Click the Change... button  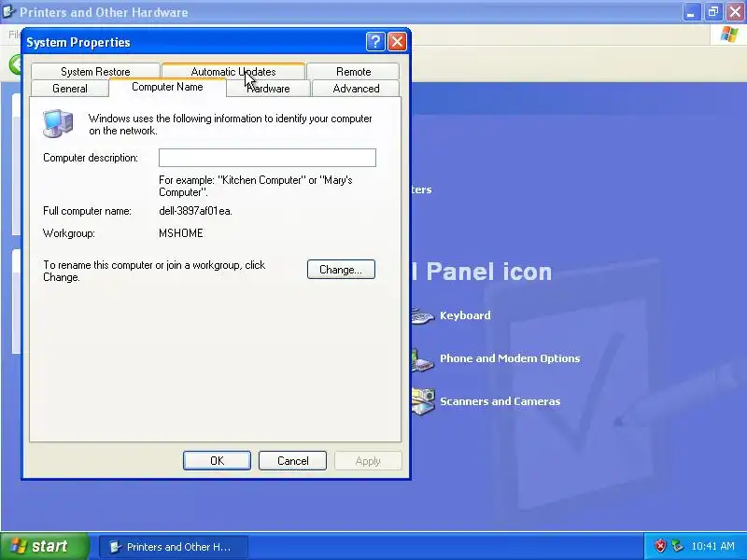click(x=341, y=270)
